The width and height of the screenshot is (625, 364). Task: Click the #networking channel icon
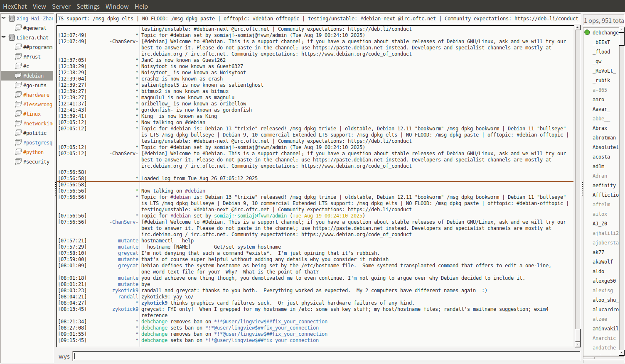pos(18,123)
